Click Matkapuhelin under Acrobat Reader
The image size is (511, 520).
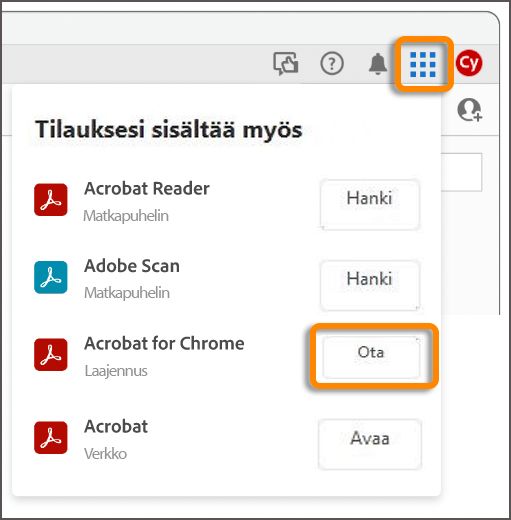(x=126, y=216)
